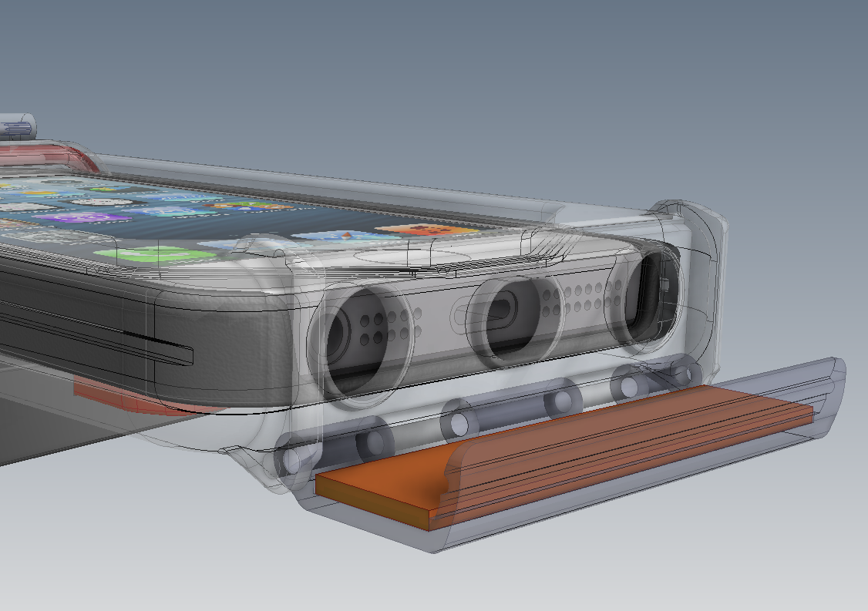This screenshot has height=611, width=868.
Task: Select the small gray cylinder knob
Action: pos(17,126)
